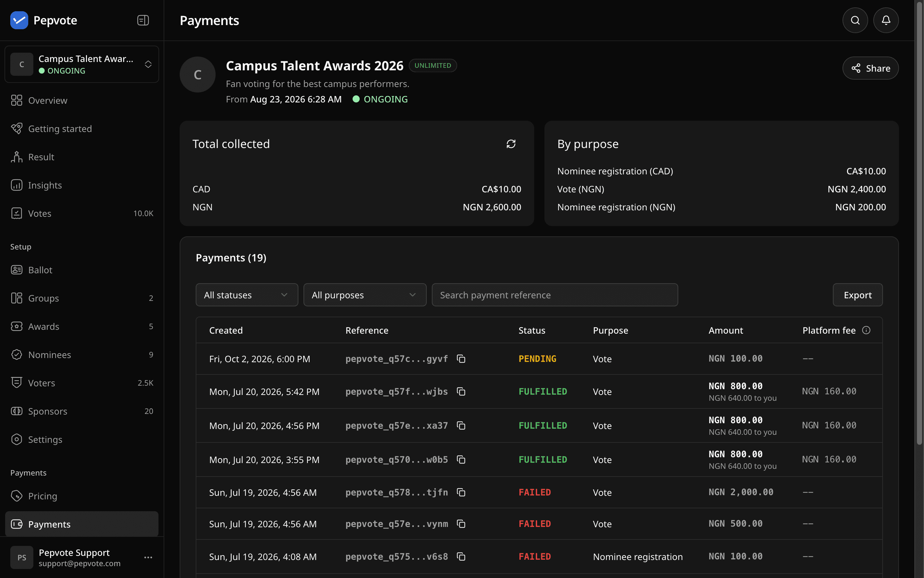The image size is (924, 578).
Task: Open Nominees in the sidebar
Action: [82, 355]
